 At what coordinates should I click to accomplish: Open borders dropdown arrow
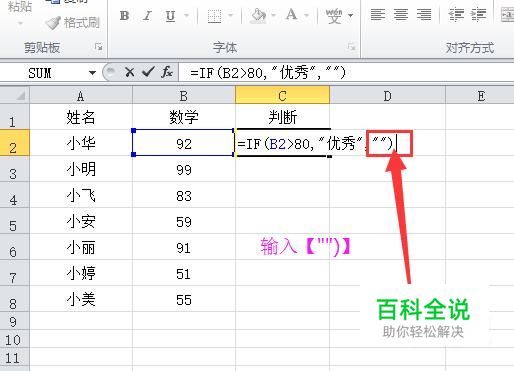click(x=230, y=15)
